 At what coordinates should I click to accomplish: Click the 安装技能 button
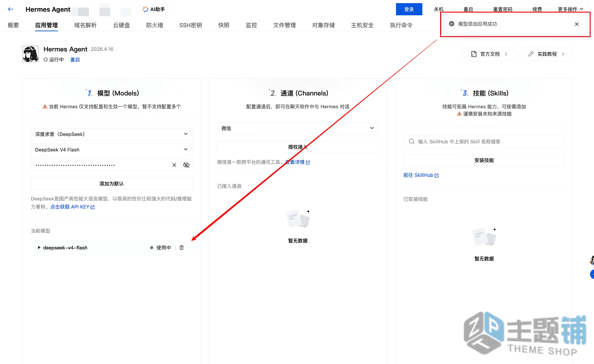(484, 160)
